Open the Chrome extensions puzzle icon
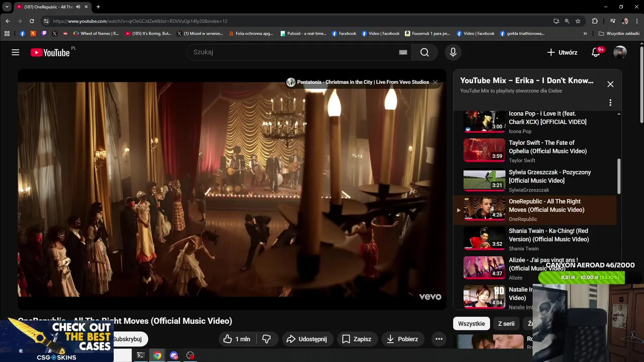 [595, 21]
